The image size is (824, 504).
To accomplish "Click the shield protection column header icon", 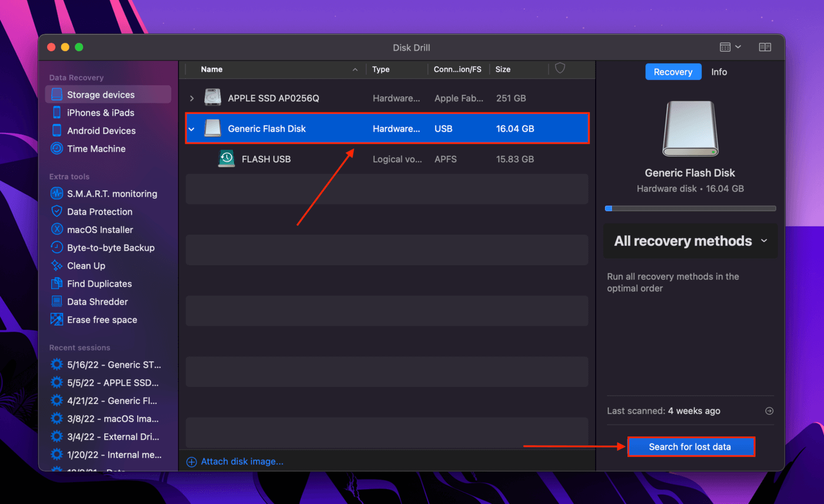I will pos(560,69).
